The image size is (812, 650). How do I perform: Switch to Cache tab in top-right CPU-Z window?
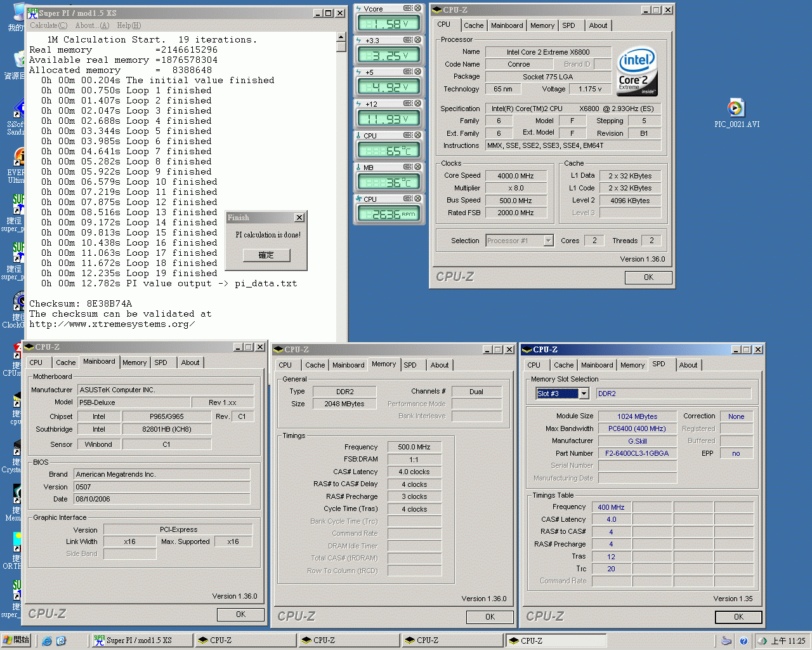coord(473,25)
